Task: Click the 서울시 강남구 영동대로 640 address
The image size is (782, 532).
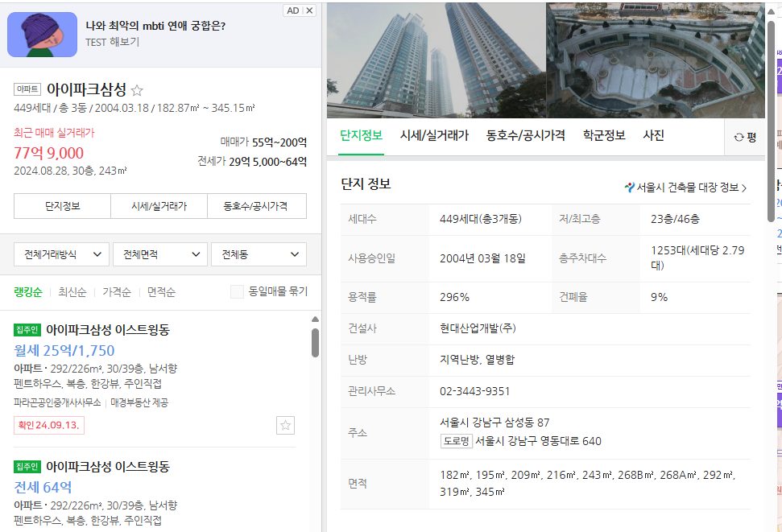Action: [x=538, y=441]
